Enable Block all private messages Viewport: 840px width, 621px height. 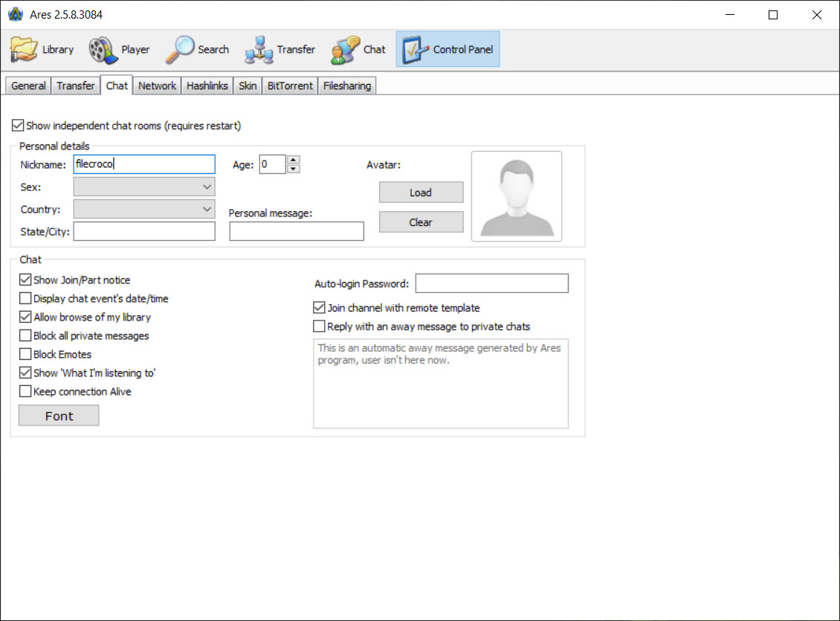point(25,335)
